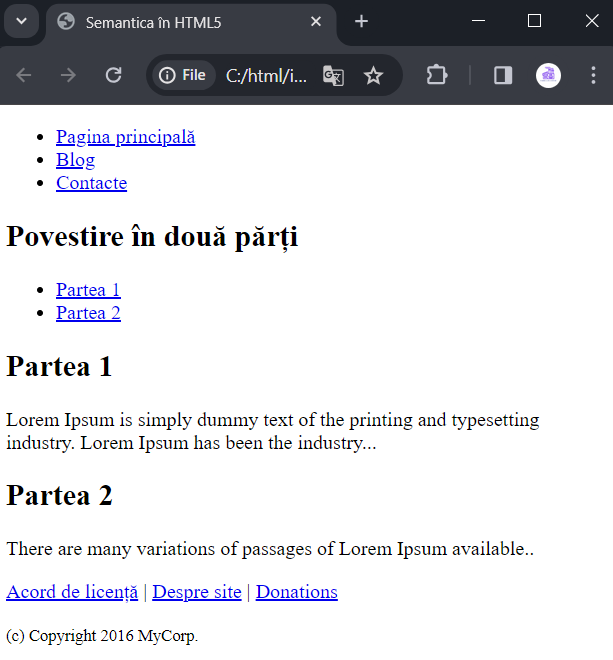Open the tab search dropdown chevron
Image resolution: width=613 pixels, height=660 pixels.
21,21
